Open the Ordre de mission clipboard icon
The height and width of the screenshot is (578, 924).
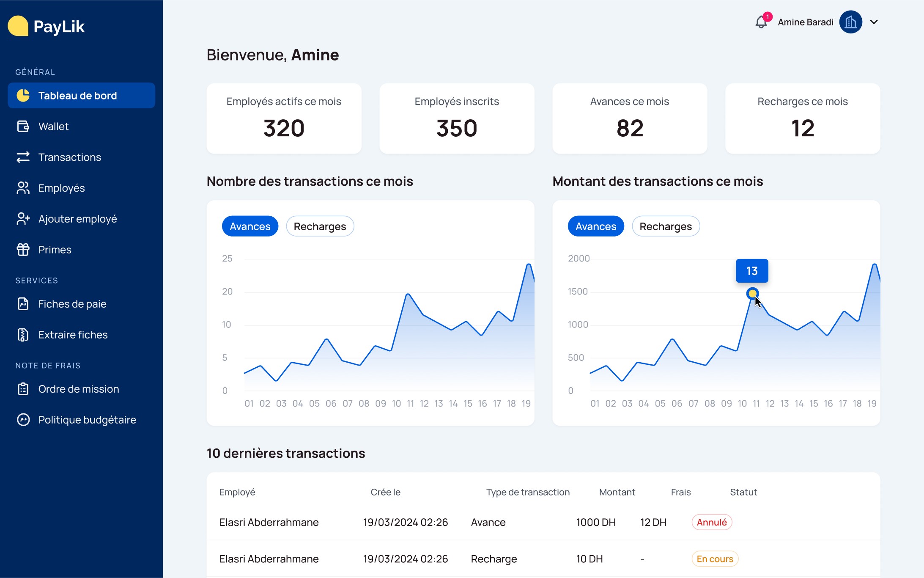(23, 389)
